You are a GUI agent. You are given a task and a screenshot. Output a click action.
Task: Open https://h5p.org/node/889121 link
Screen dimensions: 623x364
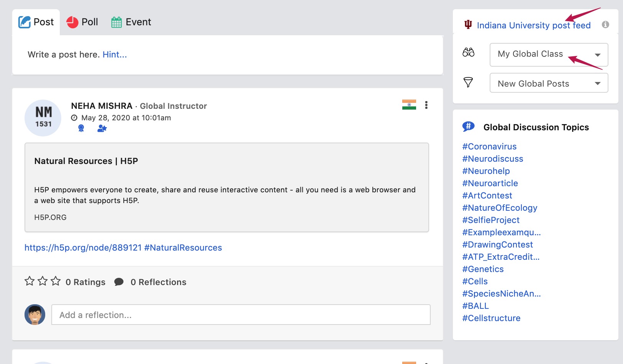[83, 248]
